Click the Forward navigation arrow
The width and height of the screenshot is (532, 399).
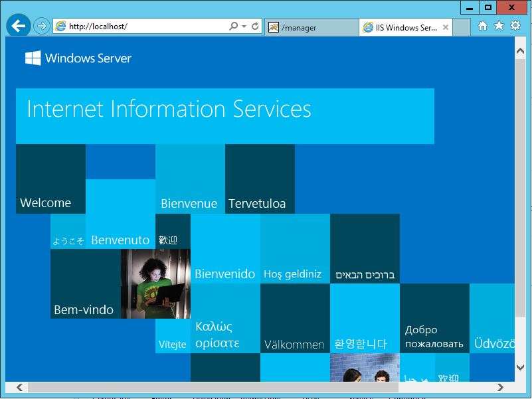(x=41, y=26)
